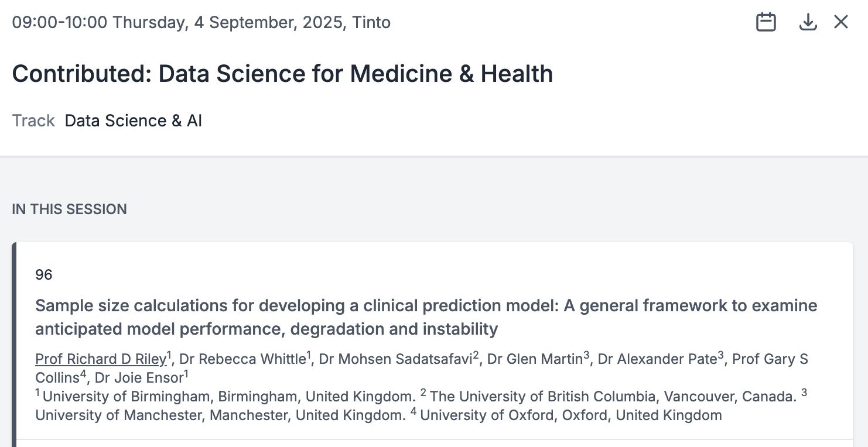The height and width of the screenshot is (447, 868).
Task: Click the IN THIS SESSION heading
Action: [x=69, y=209]
